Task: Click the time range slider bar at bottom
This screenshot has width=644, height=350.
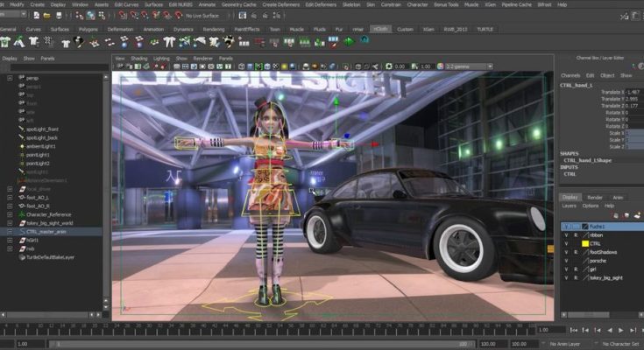Action: [261, 344]
